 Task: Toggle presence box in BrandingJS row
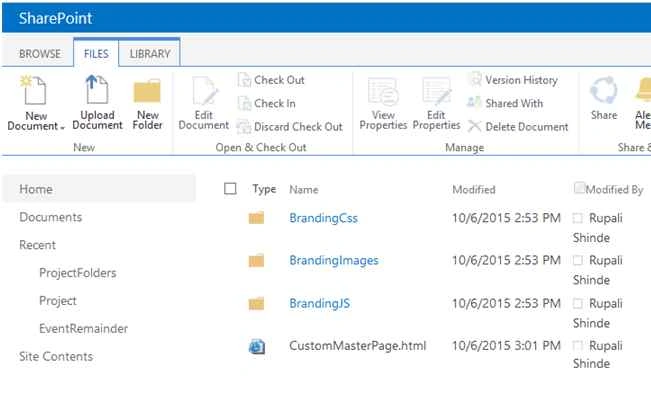pyautogui.click(x=578, y=303)
